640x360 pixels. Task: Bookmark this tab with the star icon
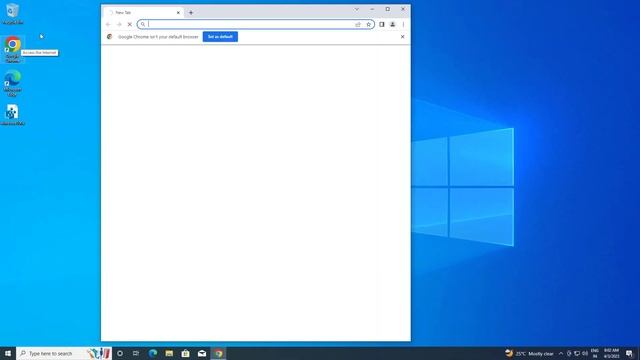[368, 24]
